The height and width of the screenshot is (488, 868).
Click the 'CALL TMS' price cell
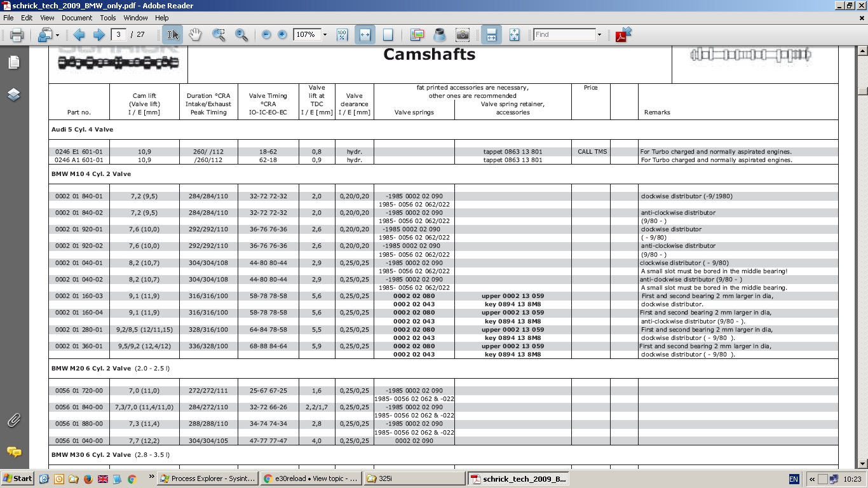(x=592, y=152)
